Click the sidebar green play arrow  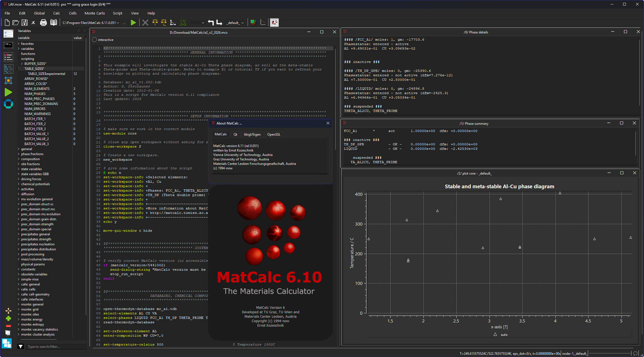pyautogui.click(x=8, y=92)
